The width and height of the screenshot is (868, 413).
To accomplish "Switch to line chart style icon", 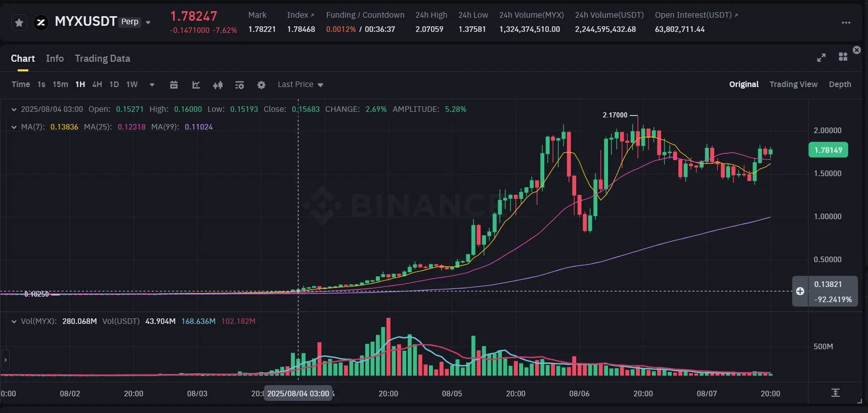I will coord(196,85).
